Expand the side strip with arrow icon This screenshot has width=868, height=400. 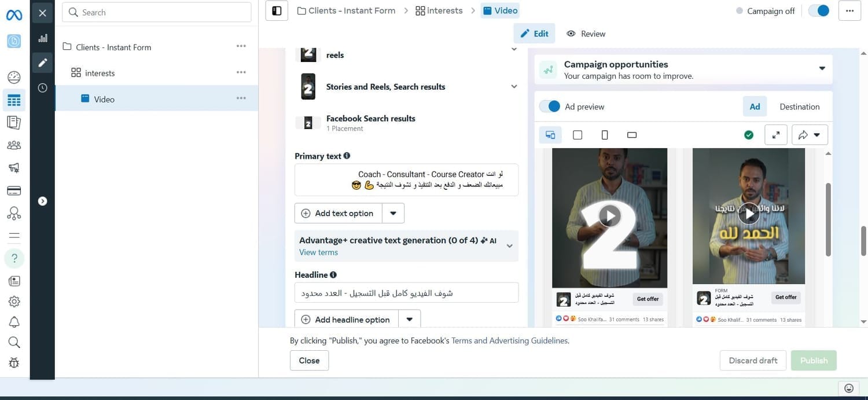coord(42,201)
